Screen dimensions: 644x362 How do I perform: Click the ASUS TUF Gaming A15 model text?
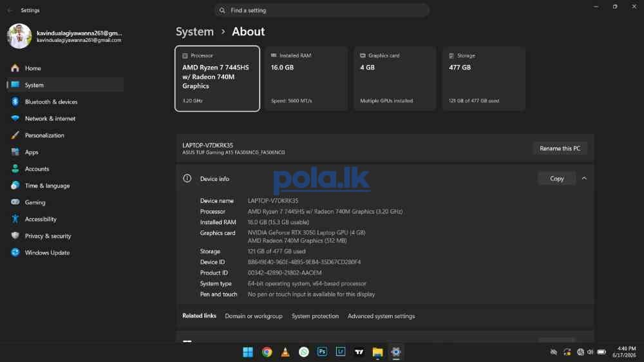pyautogui.click(x=233, y=153)
